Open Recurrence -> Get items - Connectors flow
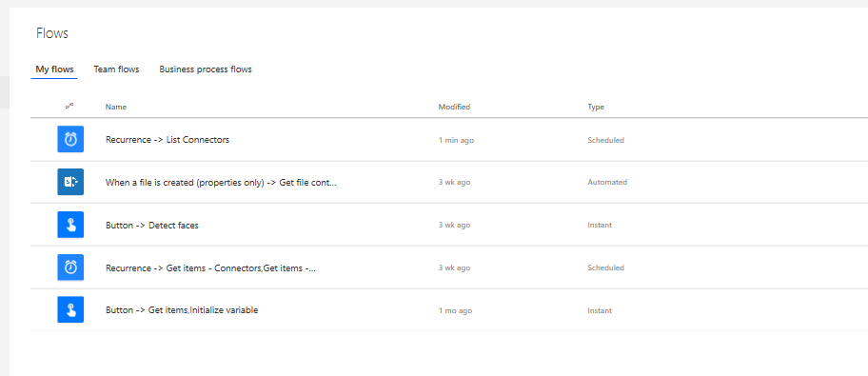Image resolution: width=868 pixels, height=376 pixels. point(210,268)
